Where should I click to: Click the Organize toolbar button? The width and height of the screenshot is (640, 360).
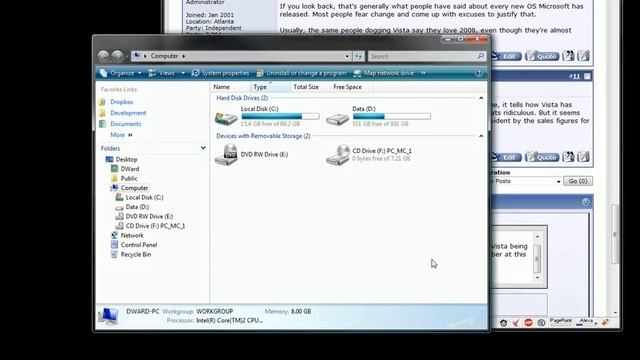pyautogui.click(x=121, y=73)
